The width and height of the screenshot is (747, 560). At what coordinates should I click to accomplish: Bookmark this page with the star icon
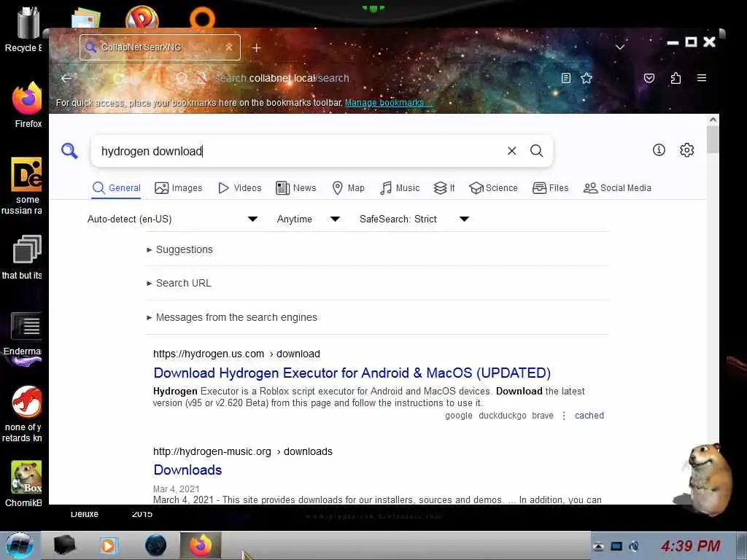pos(587,78)
